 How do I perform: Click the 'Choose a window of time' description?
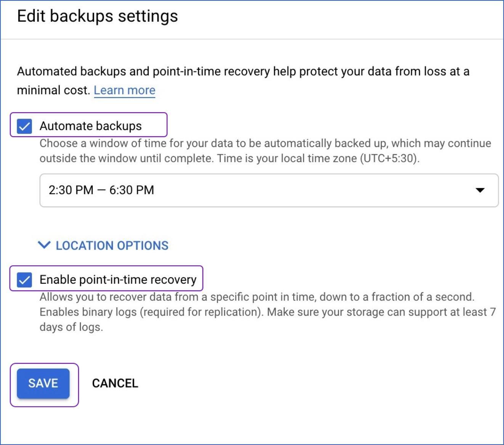tap(265, 143)
